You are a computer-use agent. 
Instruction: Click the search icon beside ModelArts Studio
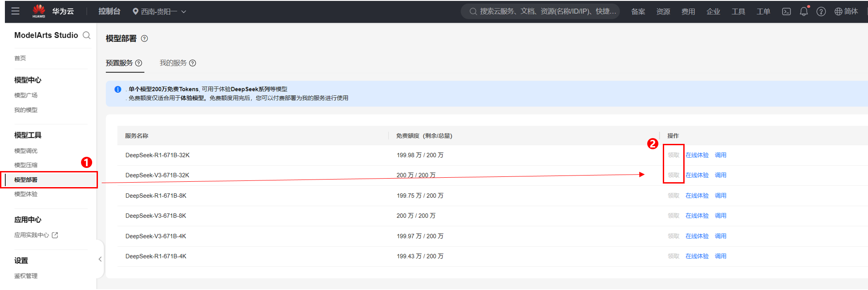coord(87,35)
